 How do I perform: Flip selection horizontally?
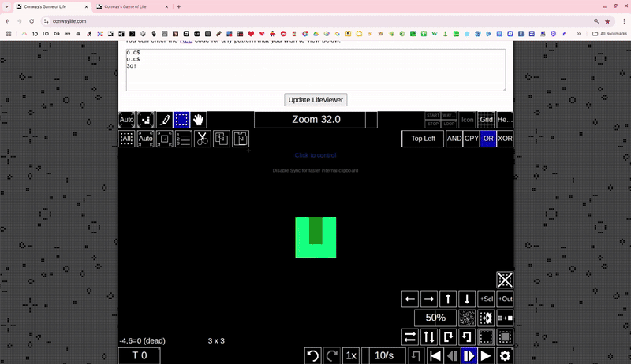(x=410, y=336)
